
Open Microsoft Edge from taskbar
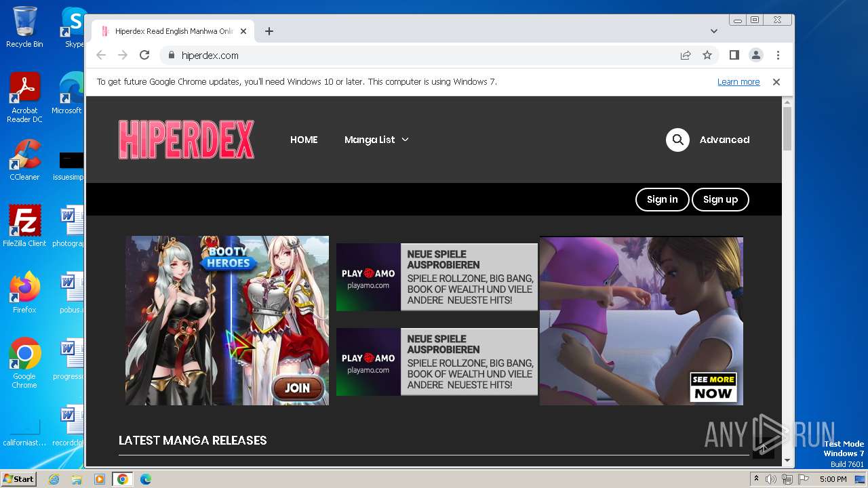coord(146,479)
